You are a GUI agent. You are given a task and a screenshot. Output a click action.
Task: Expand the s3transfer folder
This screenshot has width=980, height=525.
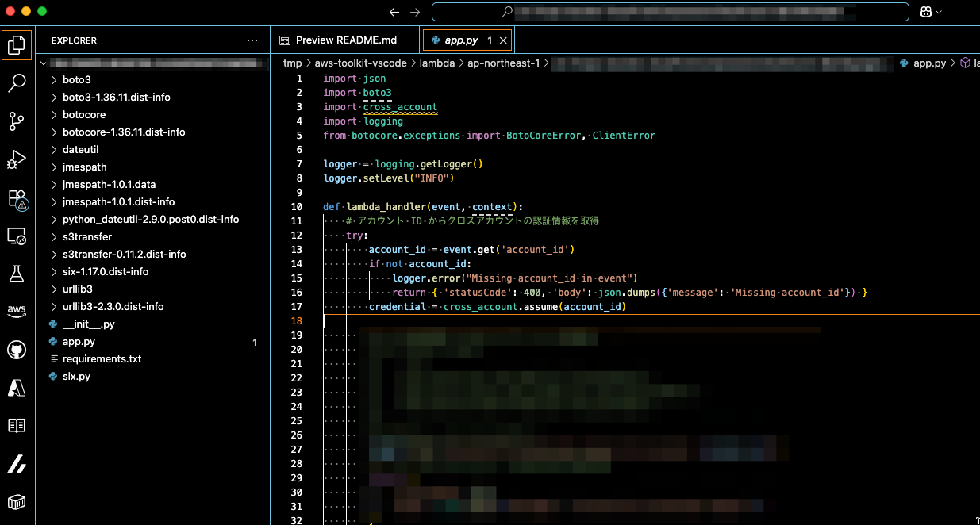[54, 237]
